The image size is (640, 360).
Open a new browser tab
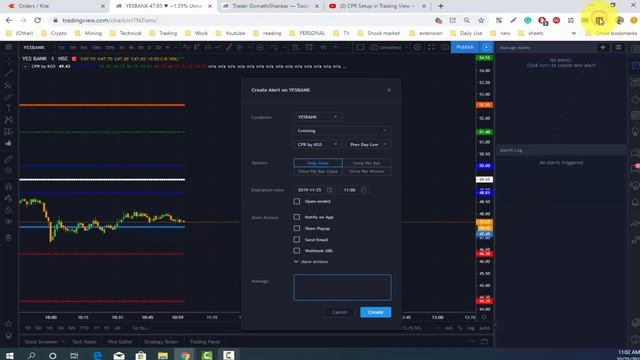[441, 6]
